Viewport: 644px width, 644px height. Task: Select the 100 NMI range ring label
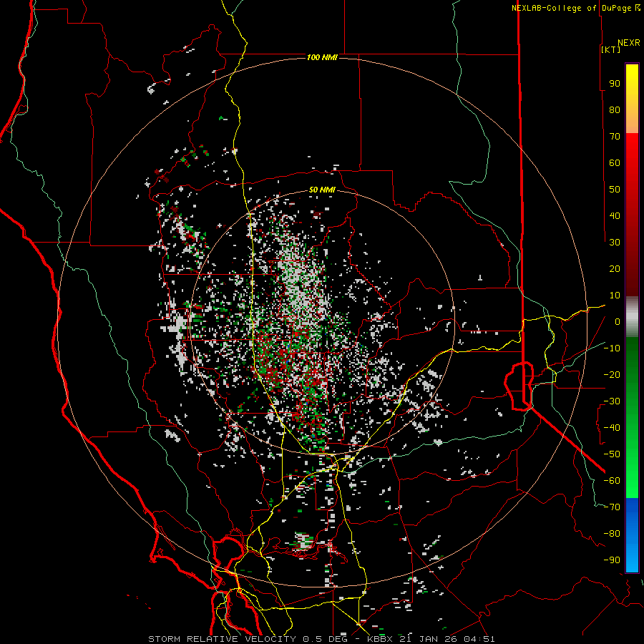[322, 57]
